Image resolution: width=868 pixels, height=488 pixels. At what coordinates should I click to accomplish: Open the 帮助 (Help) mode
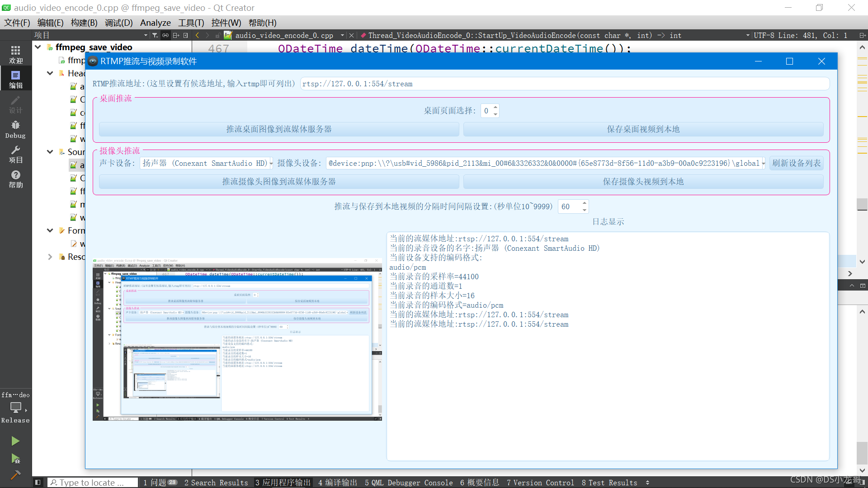click(x=15, y=179)
